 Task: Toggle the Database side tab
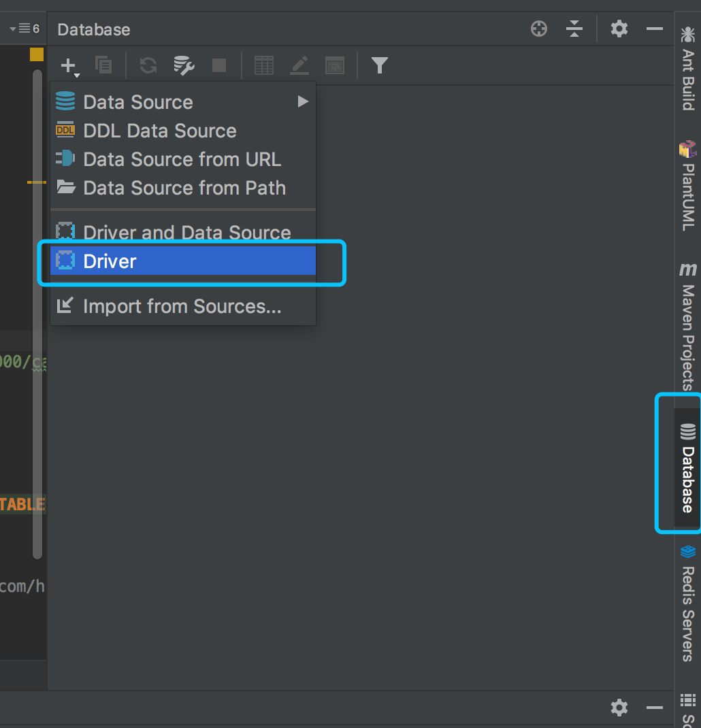[688, 467]
